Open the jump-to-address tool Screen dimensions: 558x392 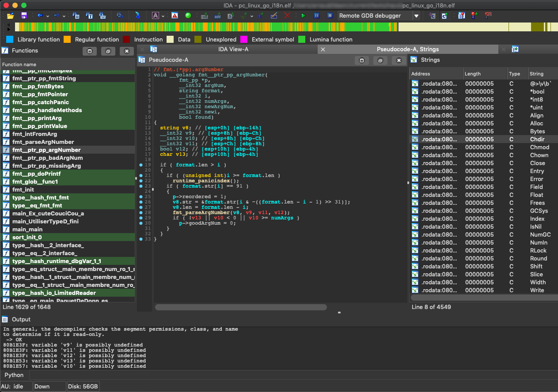[76, 15]
